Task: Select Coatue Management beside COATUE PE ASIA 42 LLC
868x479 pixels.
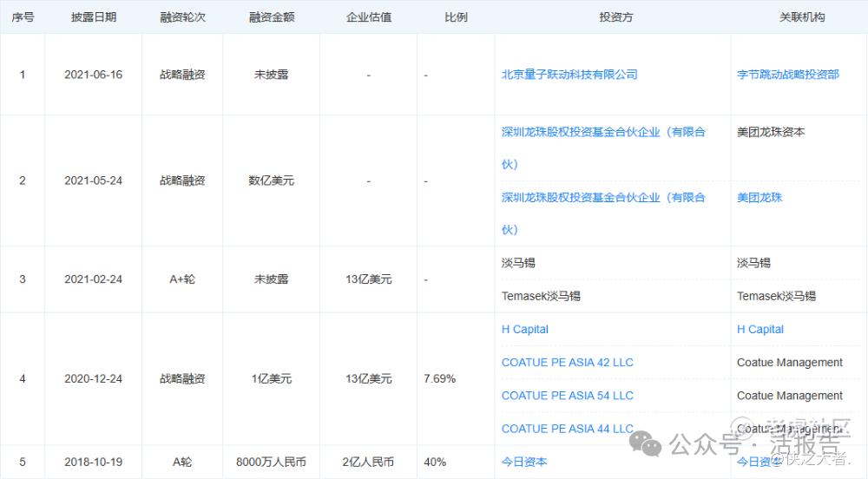Action: [789, 363]
